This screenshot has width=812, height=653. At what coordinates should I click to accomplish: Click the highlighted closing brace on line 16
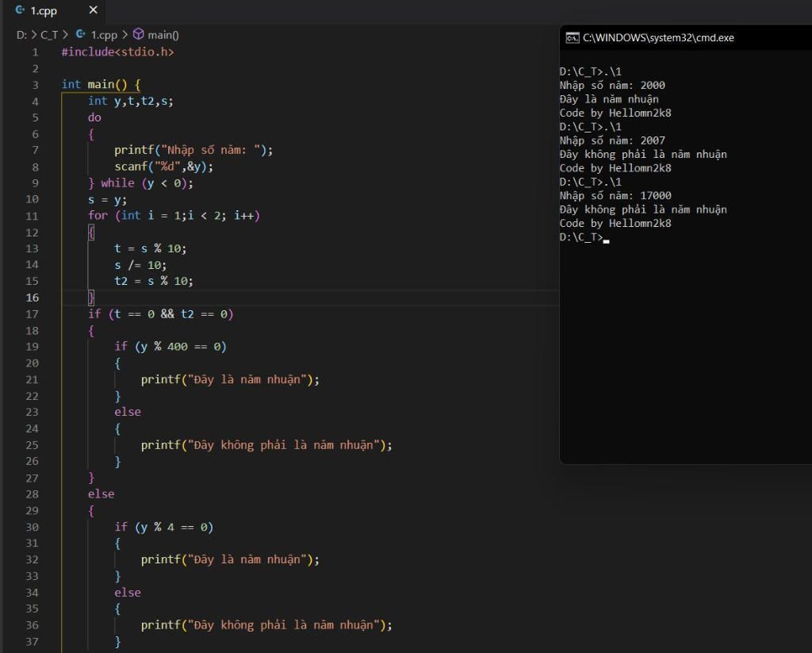pos(91,298)
